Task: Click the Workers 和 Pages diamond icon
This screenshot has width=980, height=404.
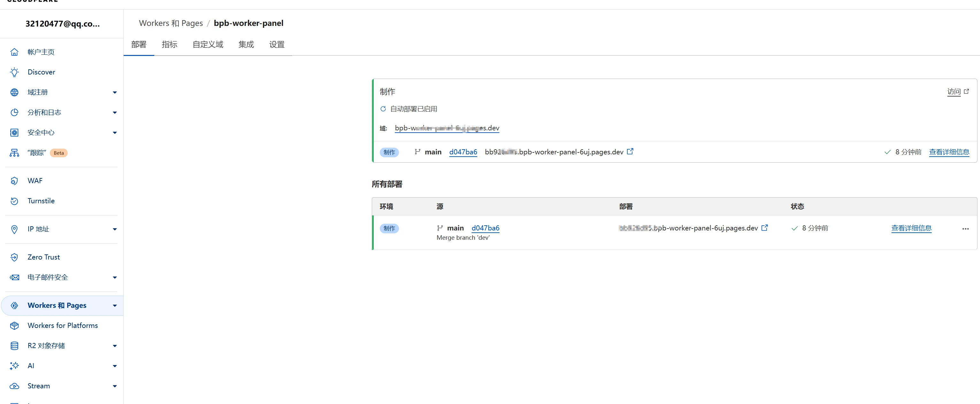Action: click(14, 305)
